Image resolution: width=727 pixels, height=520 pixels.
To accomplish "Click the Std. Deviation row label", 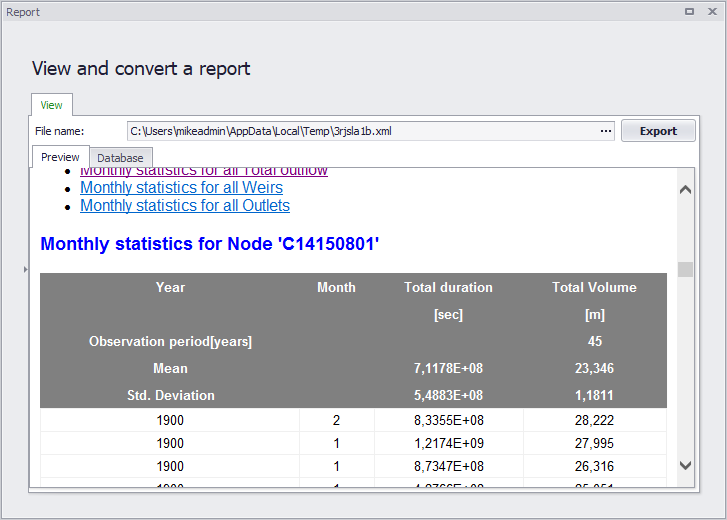I will (171, 395).
